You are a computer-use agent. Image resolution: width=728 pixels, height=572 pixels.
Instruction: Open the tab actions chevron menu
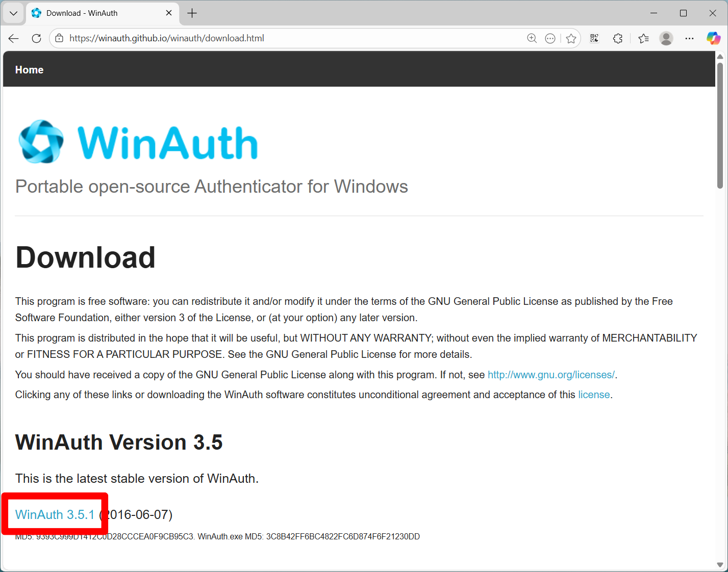pyautogui.click(x=13, y=13)
